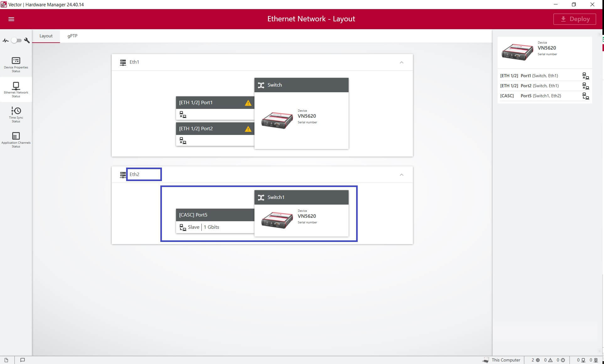
Task: Click the Switch1 block header
Action: pos(301,197)
